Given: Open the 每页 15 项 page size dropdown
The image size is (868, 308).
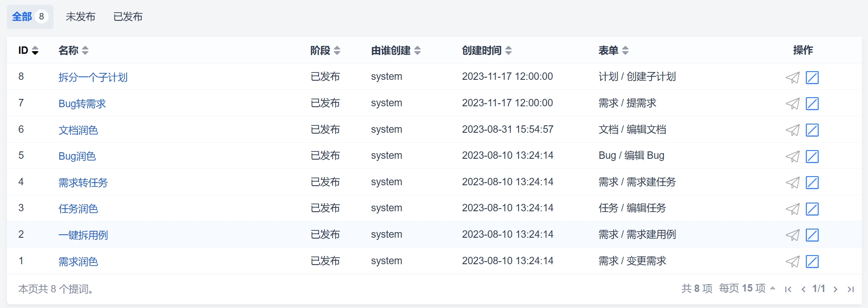Looking at the screenshot, I should click(747, 288).
